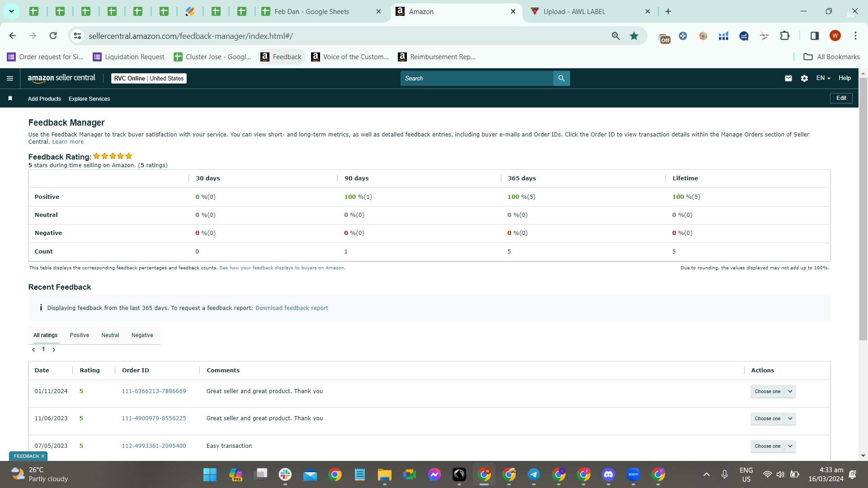Open a new browser tab
868x488 pixels.
click(x=668, y=11)
